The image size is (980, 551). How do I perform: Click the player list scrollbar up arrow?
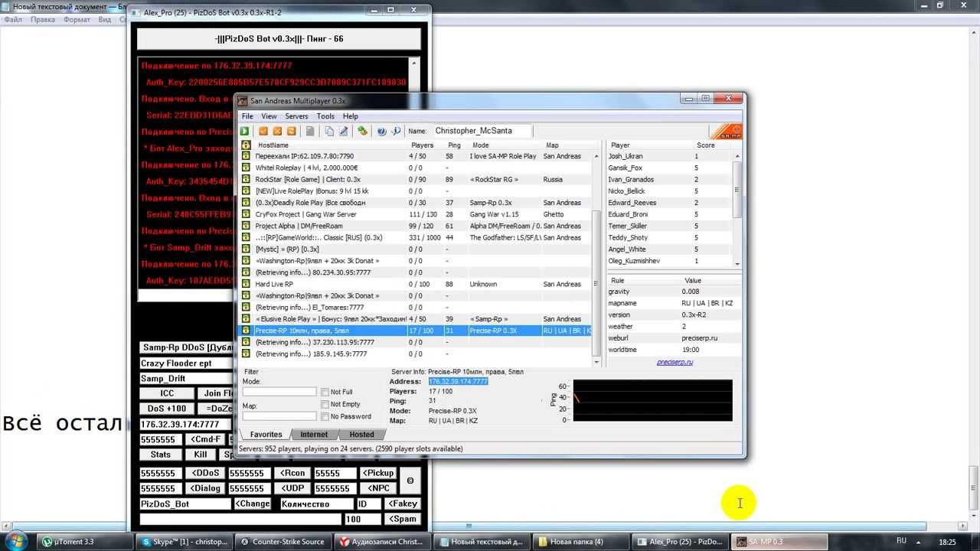[x=737, y=156]
